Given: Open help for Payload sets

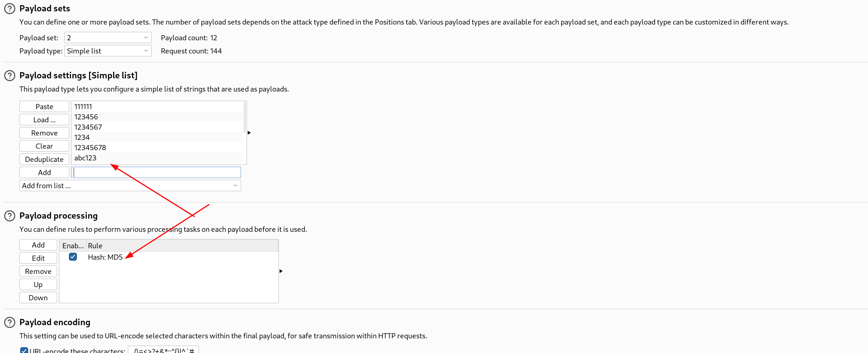Looking at the screenshot, I should (10, 8).
